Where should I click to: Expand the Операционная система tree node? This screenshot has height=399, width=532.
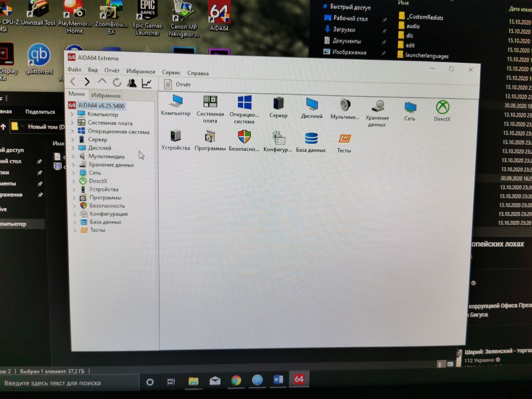73,131
